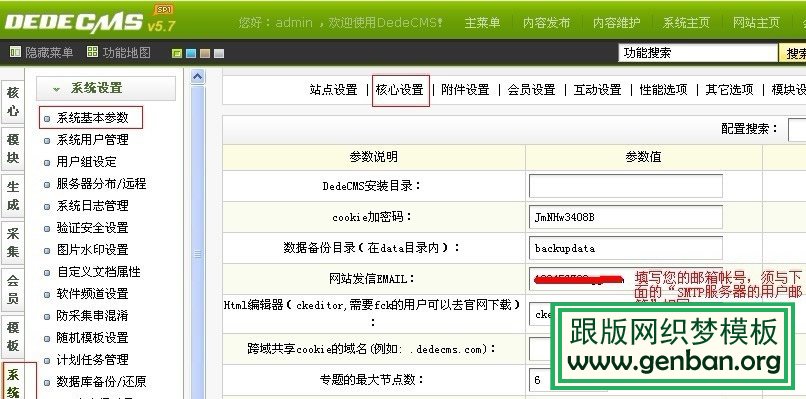Viewport: 806px width, 399px height.
Task: Switch to 其它选项 tab
Action: 729,90
